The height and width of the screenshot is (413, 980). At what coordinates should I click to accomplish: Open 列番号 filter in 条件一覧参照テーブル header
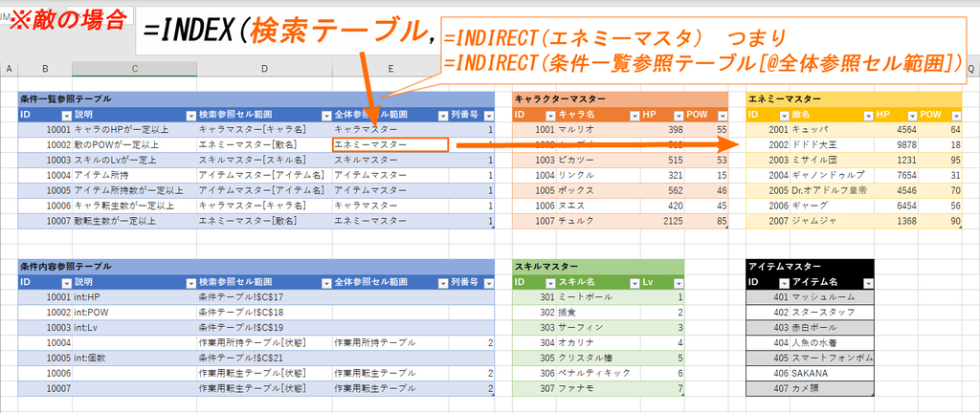pos(489,115)
